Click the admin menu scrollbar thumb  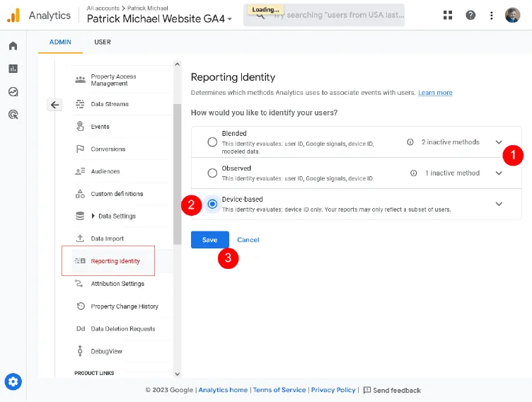click(177, 174)
